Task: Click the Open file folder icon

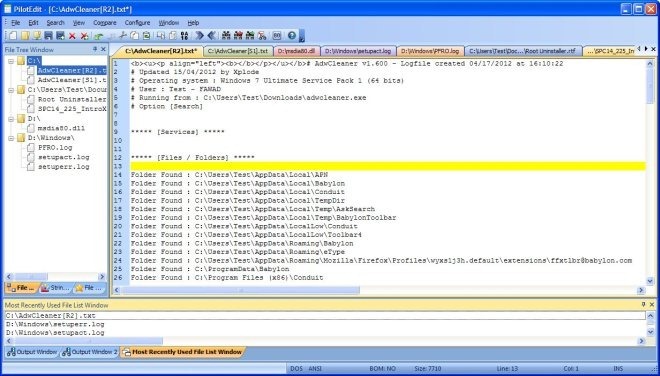Action: pos(25,36)
